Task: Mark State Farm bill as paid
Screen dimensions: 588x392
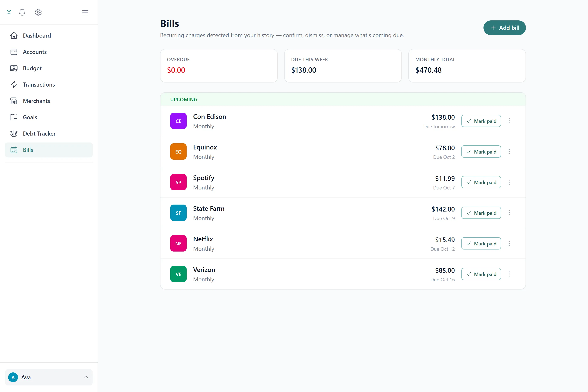Action: pyautogui.click(x=481, y=213)
